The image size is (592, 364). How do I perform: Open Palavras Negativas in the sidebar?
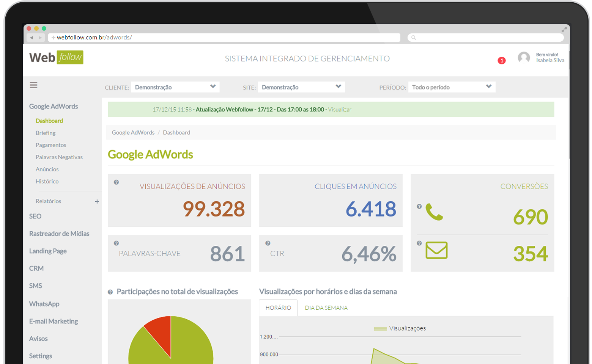pos(59,157)
